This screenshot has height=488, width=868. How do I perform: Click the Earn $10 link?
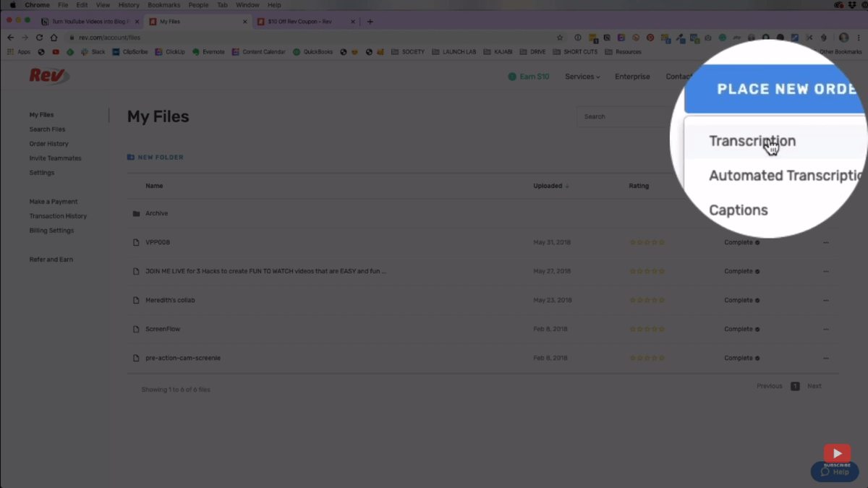point(529,77)
